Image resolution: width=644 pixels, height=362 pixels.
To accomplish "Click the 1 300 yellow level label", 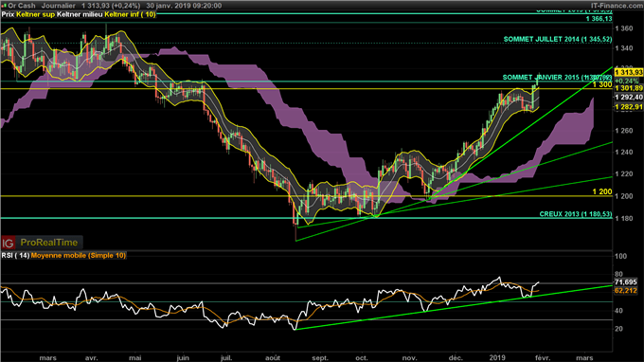I will (x=602, y=84).
